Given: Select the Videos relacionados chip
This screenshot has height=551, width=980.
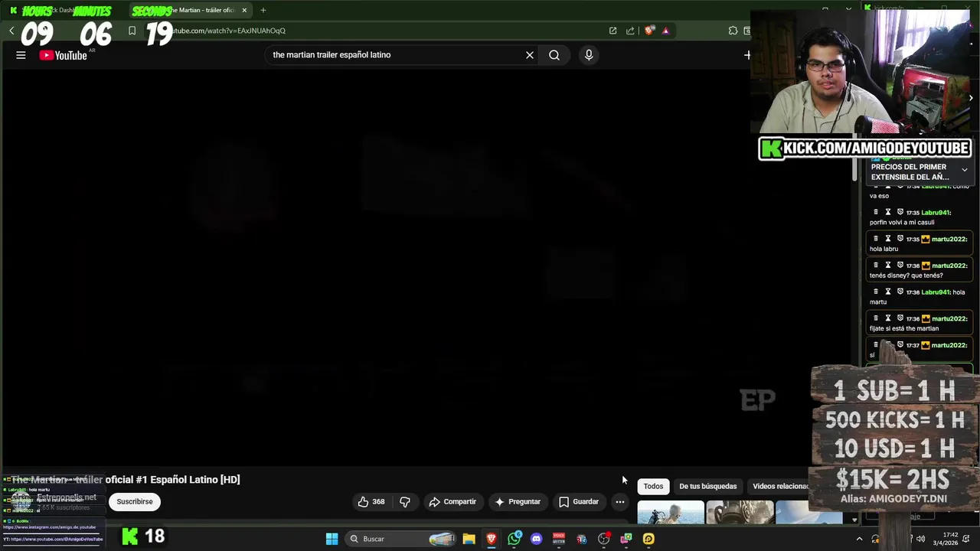Looking at the screenshot, I should [781, 487].
